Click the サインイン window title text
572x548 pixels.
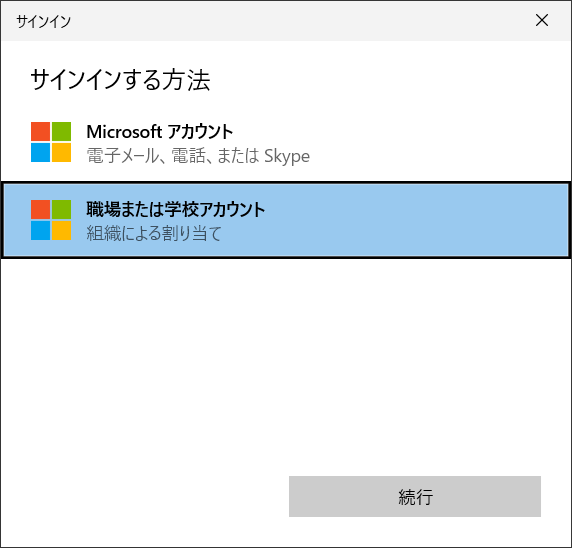(43, 21)
